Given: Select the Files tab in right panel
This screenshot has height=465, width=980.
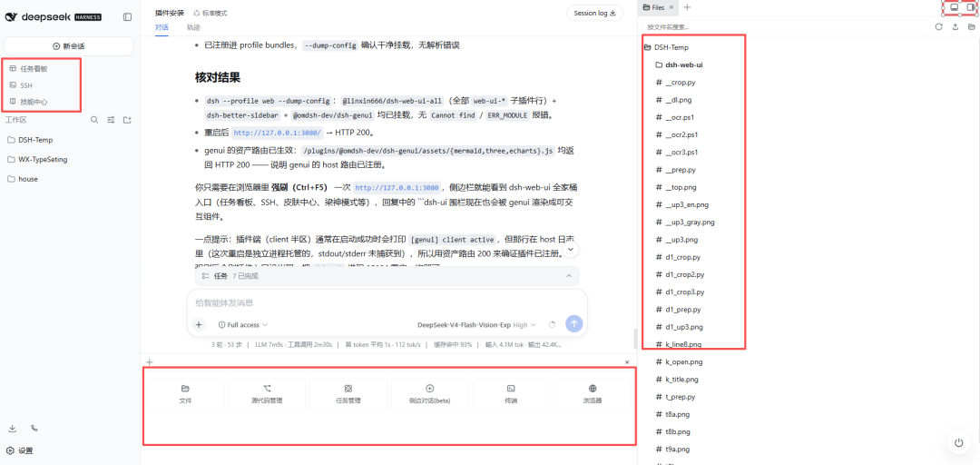Looking at the screenshot, I should click(x=653, y=7).
